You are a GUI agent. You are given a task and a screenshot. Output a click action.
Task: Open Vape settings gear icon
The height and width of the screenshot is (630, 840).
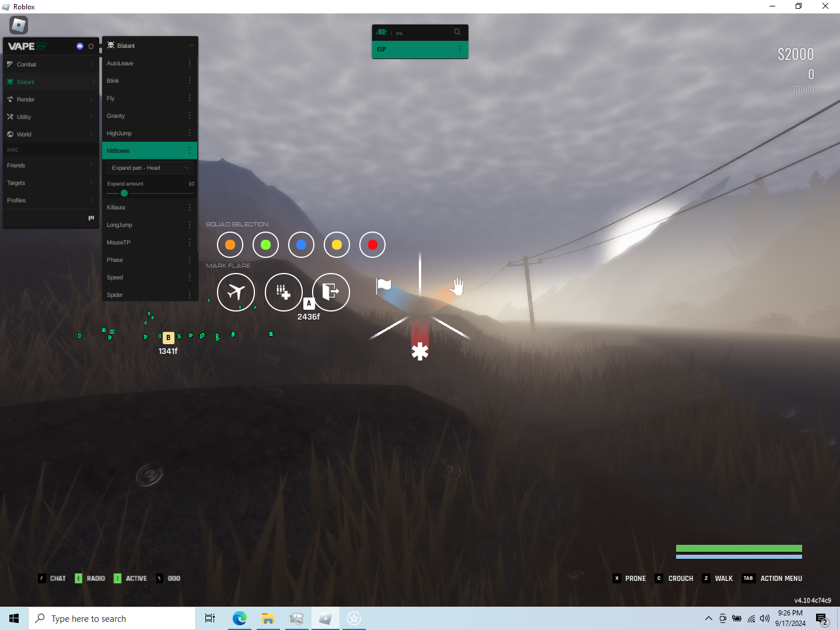(91, 46)
